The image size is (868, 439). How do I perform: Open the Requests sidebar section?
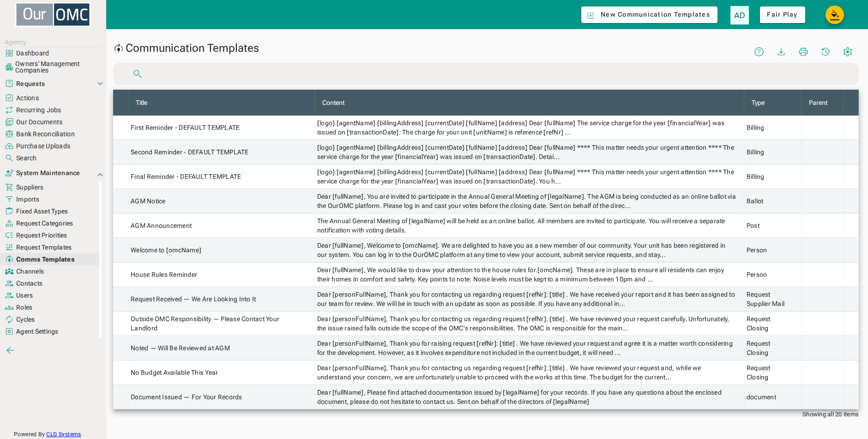click(x=30, y=84)
